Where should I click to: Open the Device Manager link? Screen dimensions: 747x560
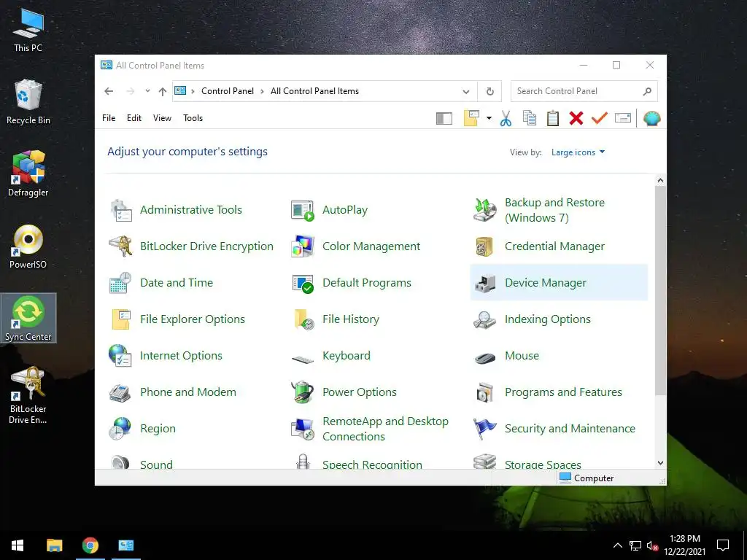coord(546,283)
